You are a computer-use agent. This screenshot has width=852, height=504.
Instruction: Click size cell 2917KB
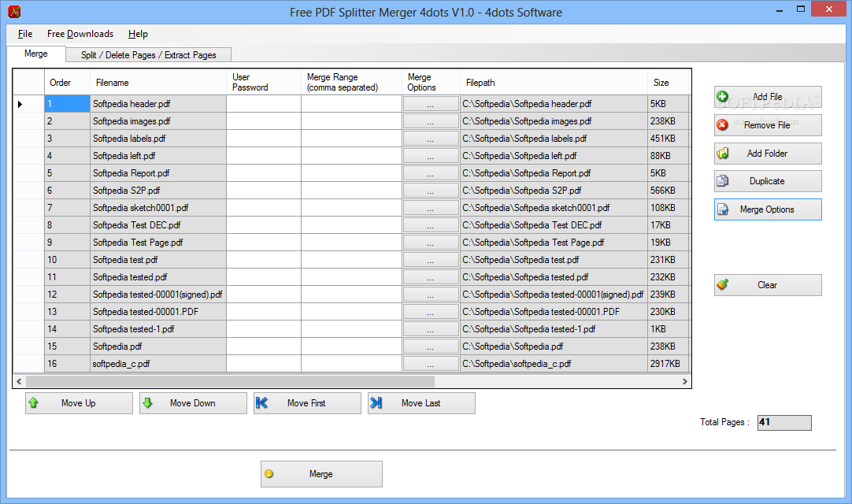(x=669, y=364)
